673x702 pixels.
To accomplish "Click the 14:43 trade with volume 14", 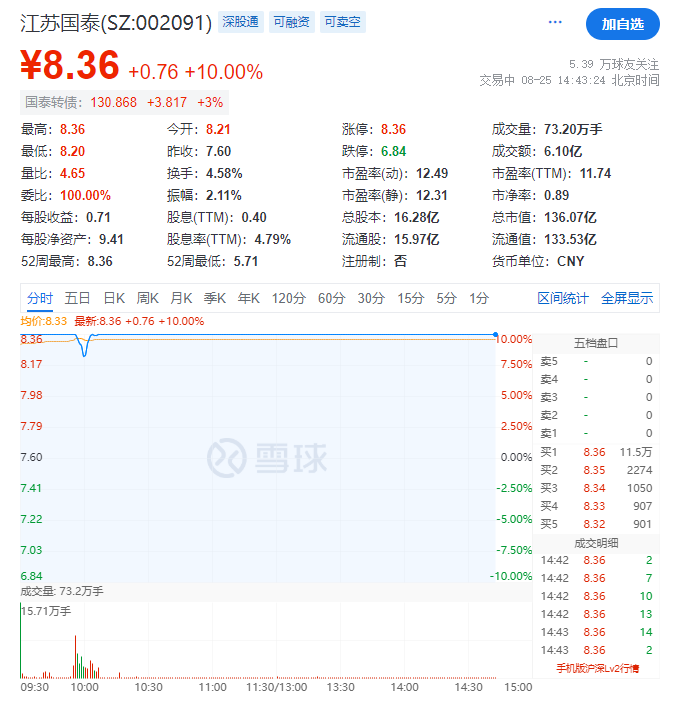I will click(596, 632).
